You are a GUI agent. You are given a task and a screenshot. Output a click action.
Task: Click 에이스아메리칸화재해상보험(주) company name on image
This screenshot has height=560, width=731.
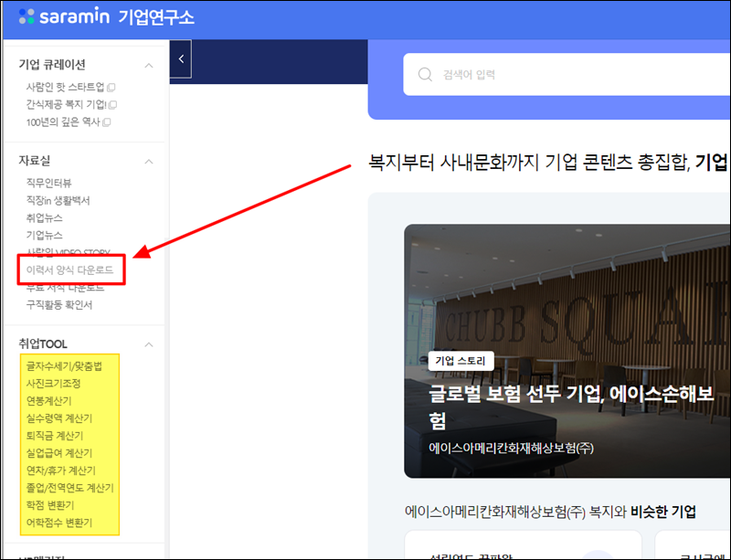pos(511,449)
